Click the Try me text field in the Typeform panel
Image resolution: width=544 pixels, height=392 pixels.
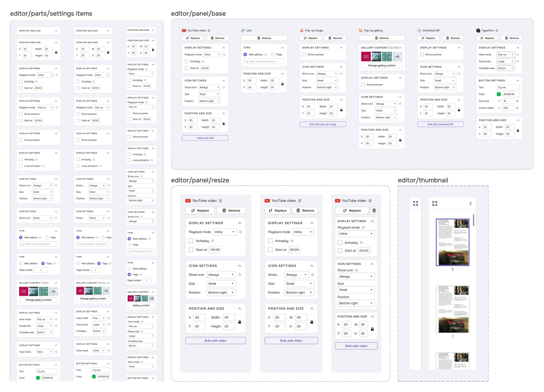(508, 87)
